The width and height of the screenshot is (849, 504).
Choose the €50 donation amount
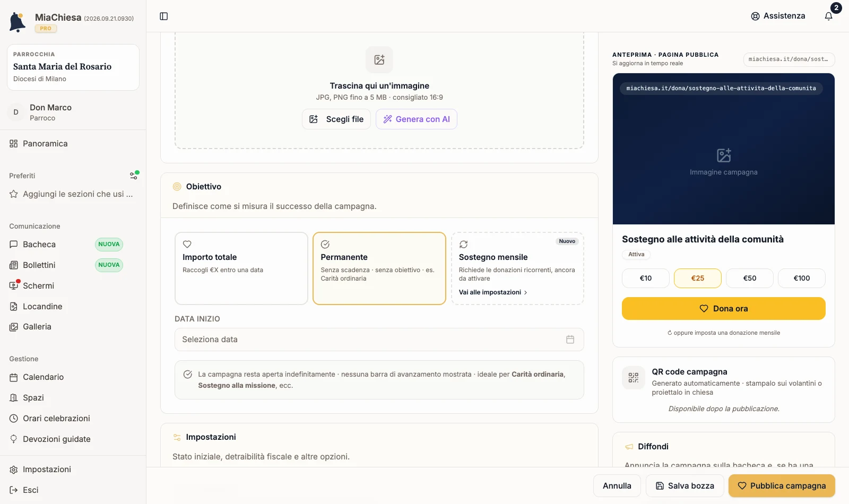pyautogui.click(x=750, y=278)
